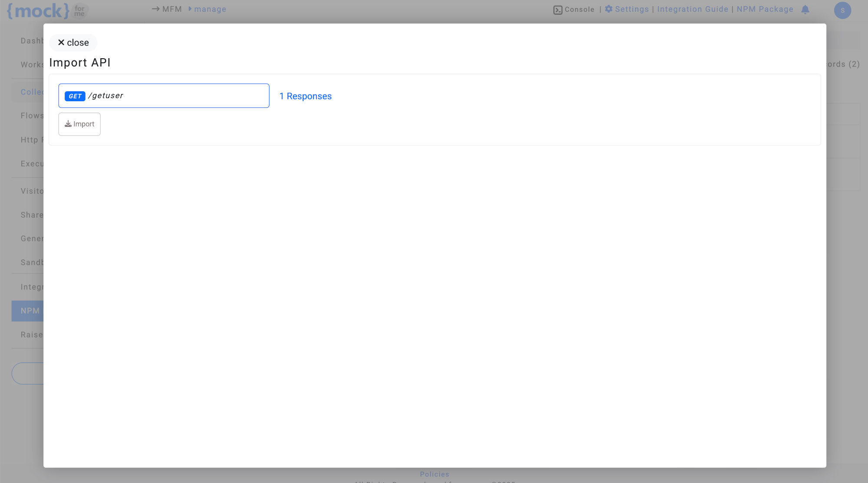Click the /getuser path text
The height and width of the screenshot is (483, 868).
pos(105,96)
